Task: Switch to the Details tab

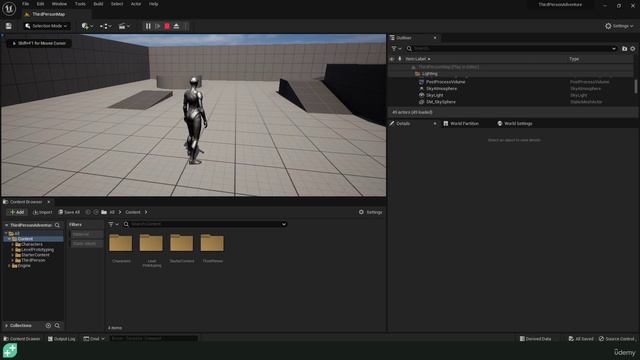Action: (x=403, y=123)
